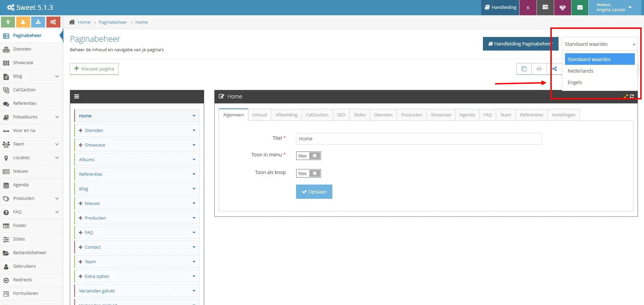Expand the Blog sidebar submenu chevron
The height and width of the screenshot is (305, 644).
coord(57,76)
